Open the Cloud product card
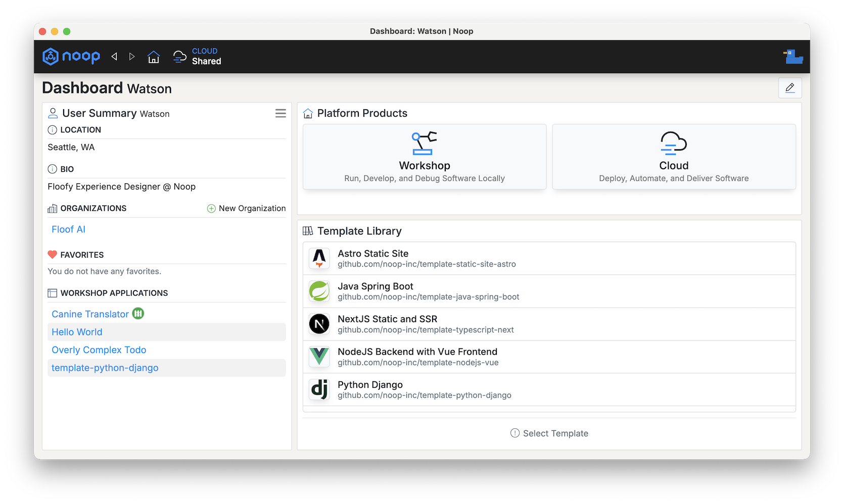The image size is (844, 504). pyautogui.click(x=674, y=157)
